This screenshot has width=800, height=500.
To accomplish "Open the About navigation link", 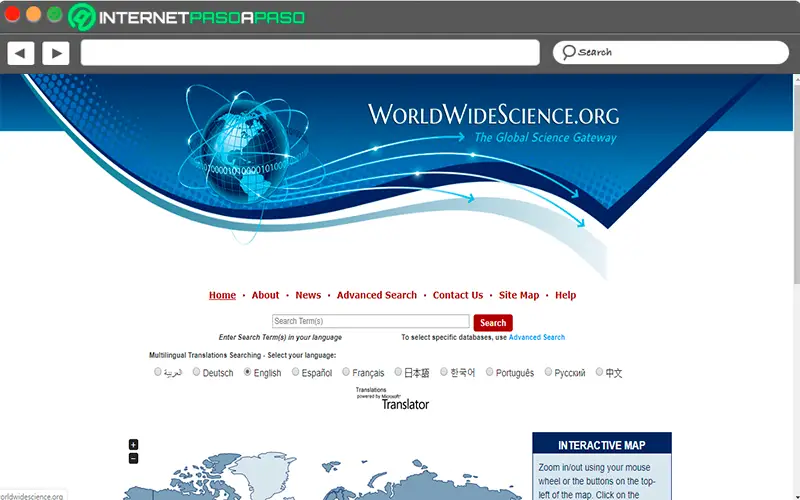I will tap(265, 295).
